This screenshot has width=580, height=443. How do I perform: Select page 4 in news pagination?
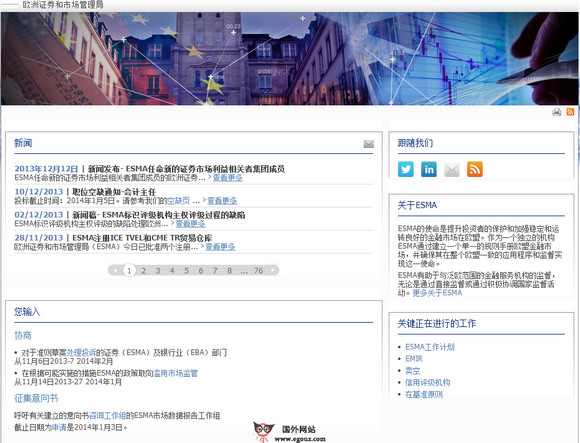[x=172, y=271]
